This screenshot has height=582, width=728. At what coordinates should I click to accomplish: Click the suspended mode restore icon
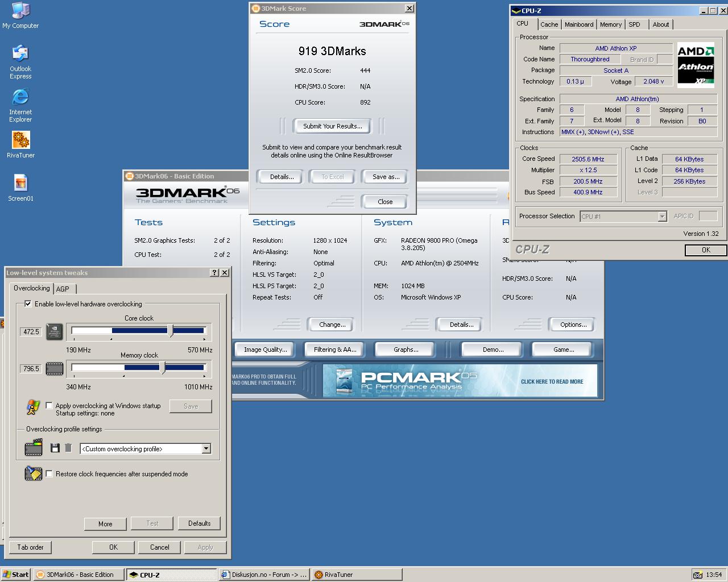[x=34, y=473]
